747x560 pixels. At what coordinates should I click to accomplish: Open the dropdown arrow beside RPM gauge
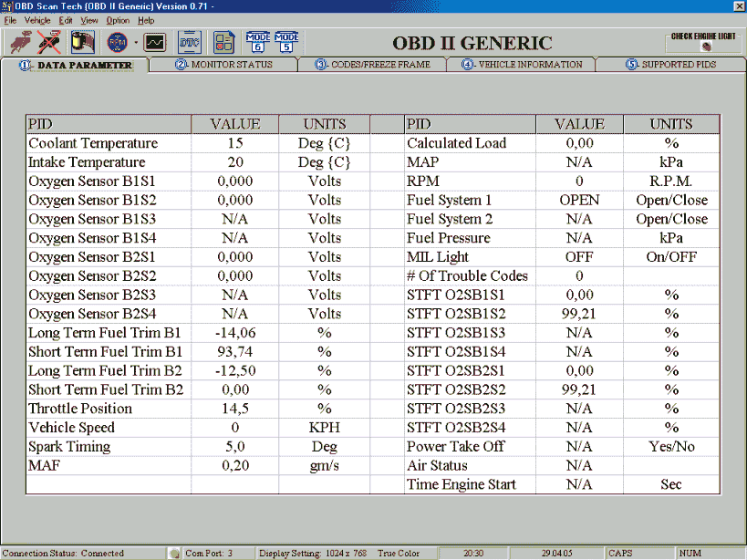click(136, 41)
